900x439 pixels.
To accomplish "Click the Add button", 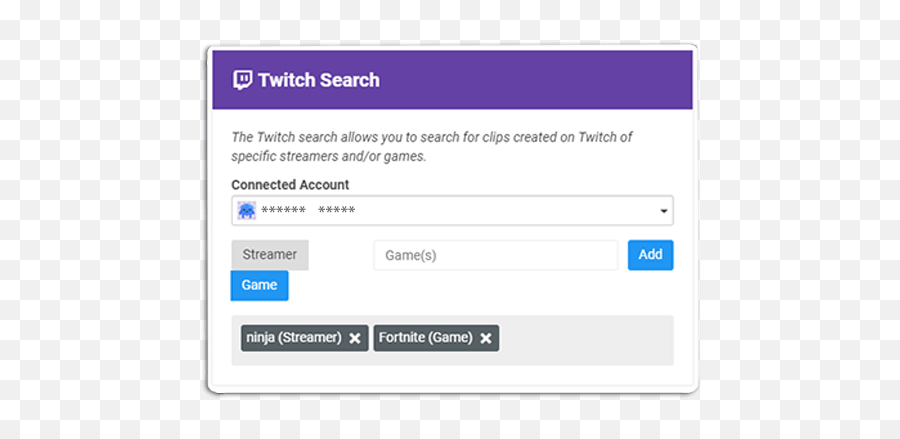I will coord(650,255).
